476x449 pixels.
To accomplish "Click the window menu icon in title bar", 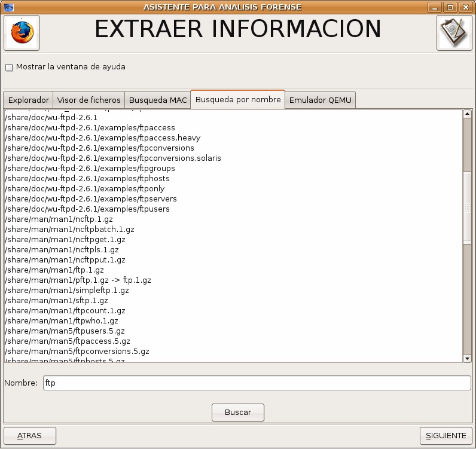I will click(8, 7).
